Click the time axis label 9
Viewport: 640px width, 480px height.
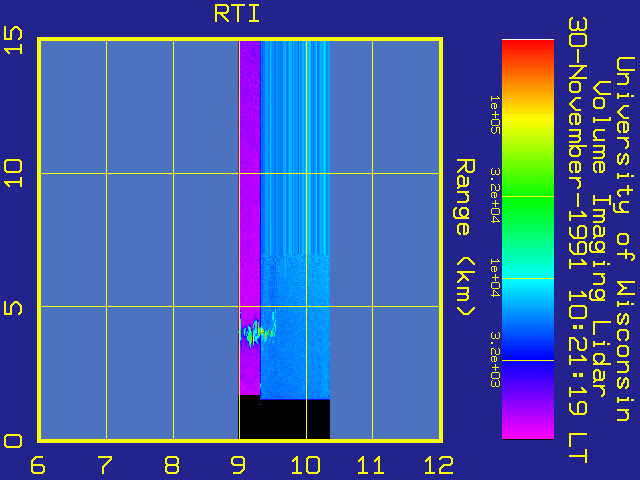238,465
